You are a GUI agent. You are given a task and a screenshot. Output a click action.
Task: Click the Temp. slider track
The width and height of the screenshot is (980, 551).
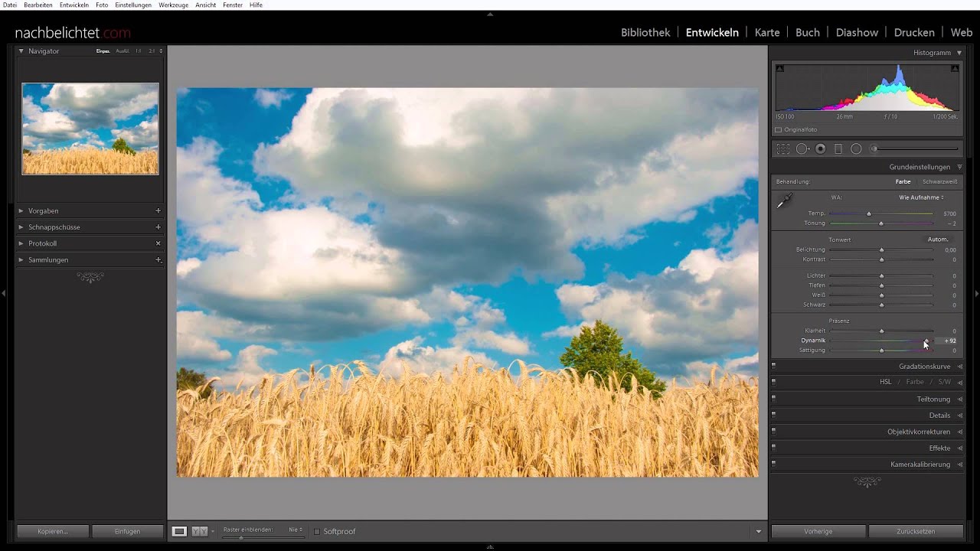coord(881,214)
